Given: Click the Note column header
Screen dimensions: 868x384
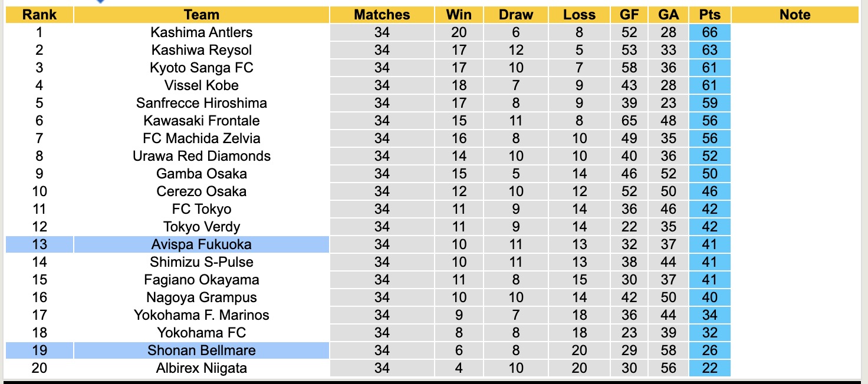Looking at the screenshot, I should pyautogui.click(x=794, y=15).
